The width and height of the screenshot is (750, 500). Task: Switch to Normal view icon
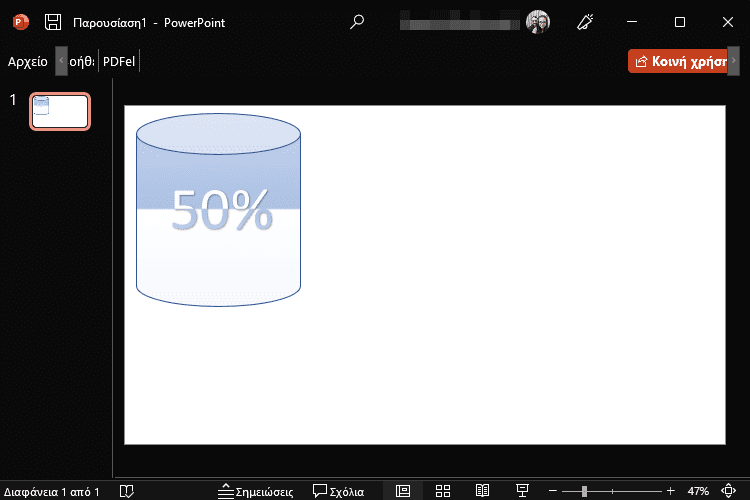coord(403,491)
